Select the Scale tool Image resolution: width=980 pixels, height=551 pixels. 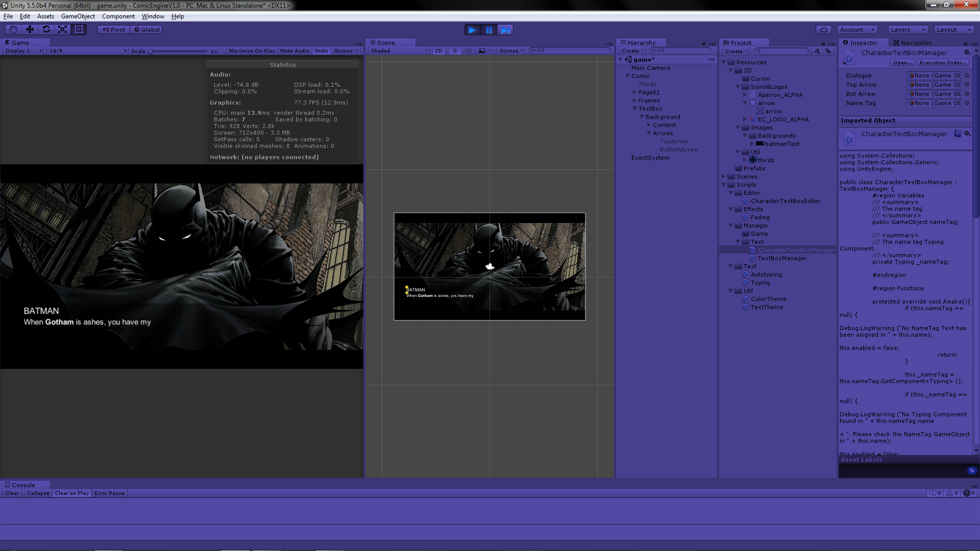tap(62, 30)
